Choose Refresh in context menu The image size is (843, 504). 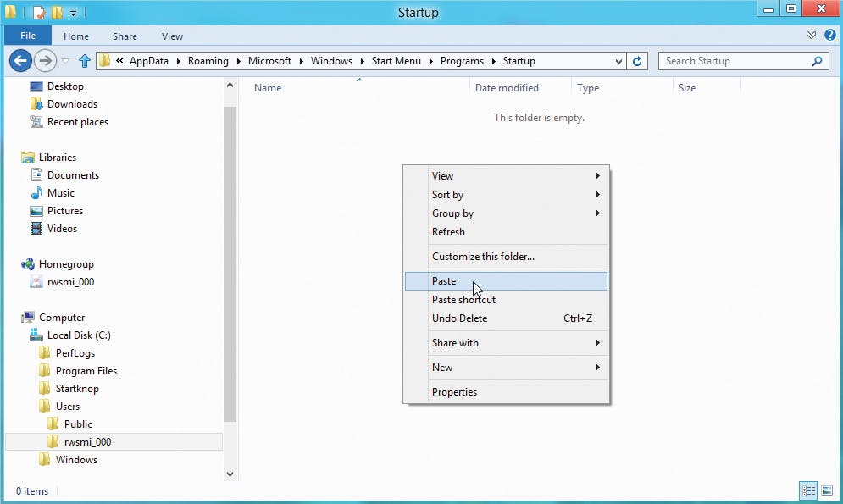coord(506,232)
